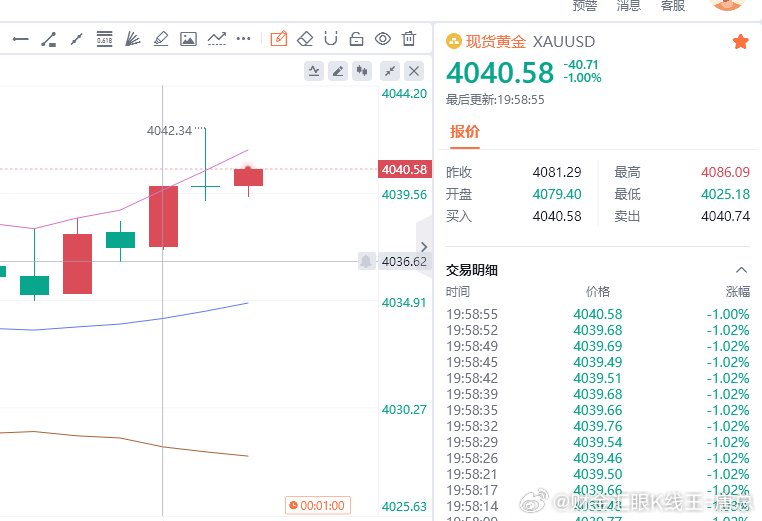This screenshot has height=521, width=762.
Task: Close the chart panel with X
Action: tap(414, 71)
